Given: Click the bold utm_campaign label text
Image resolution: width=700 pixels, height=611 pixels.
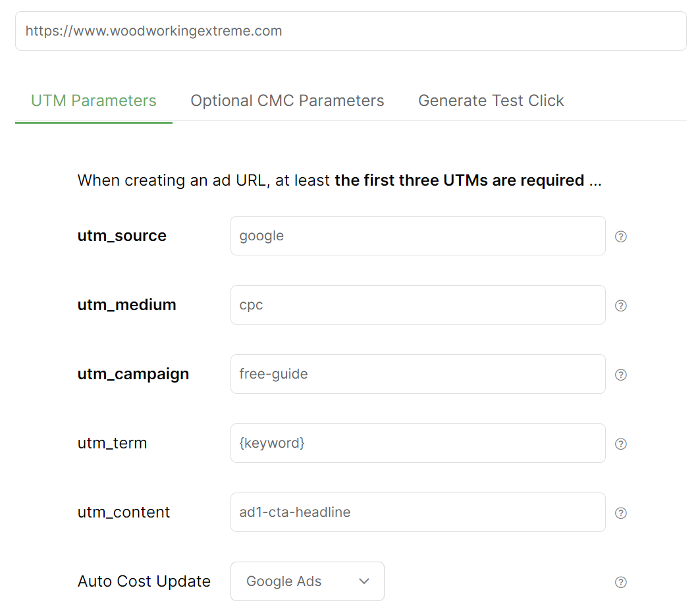Looking at the screenshot, I should (x=133, y=374).
